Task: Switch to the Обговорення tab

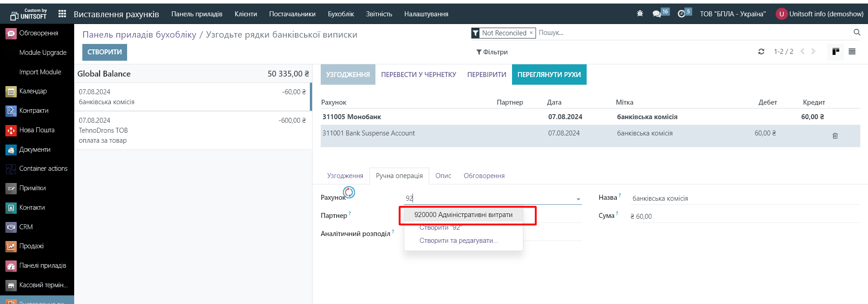Action: click(484, 176)
